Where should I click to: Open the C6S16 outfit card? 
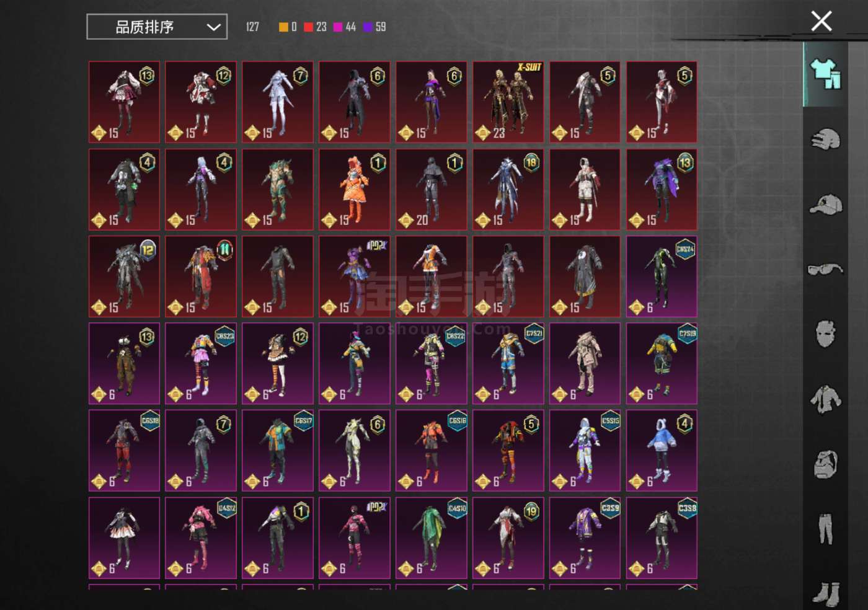[x=432, y=451]
